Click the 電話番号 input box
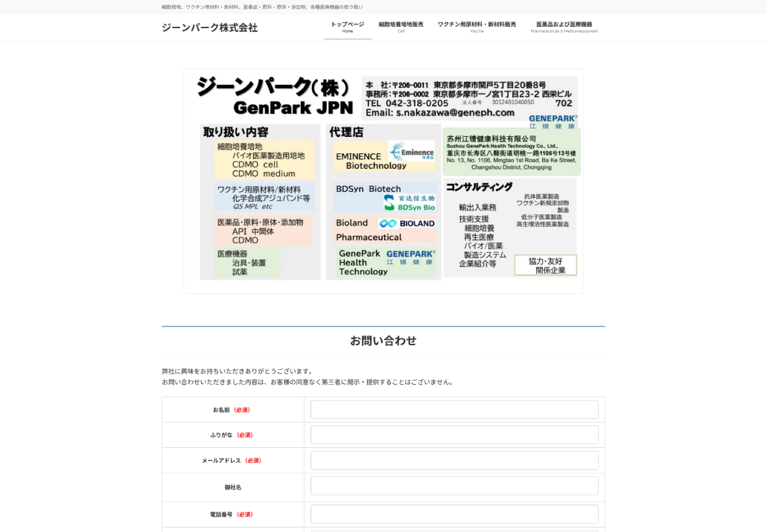The width and height of the screenshot is (767, 532). pos(454,514)
